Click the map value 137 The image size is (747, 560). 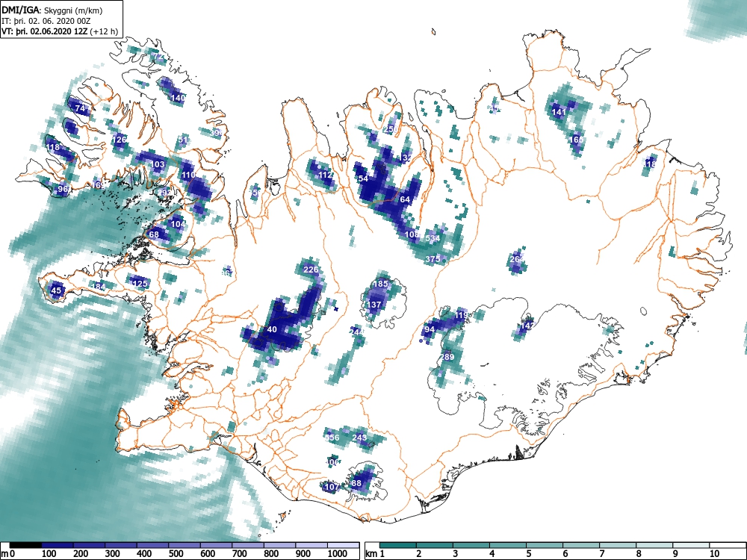point(374,305)
